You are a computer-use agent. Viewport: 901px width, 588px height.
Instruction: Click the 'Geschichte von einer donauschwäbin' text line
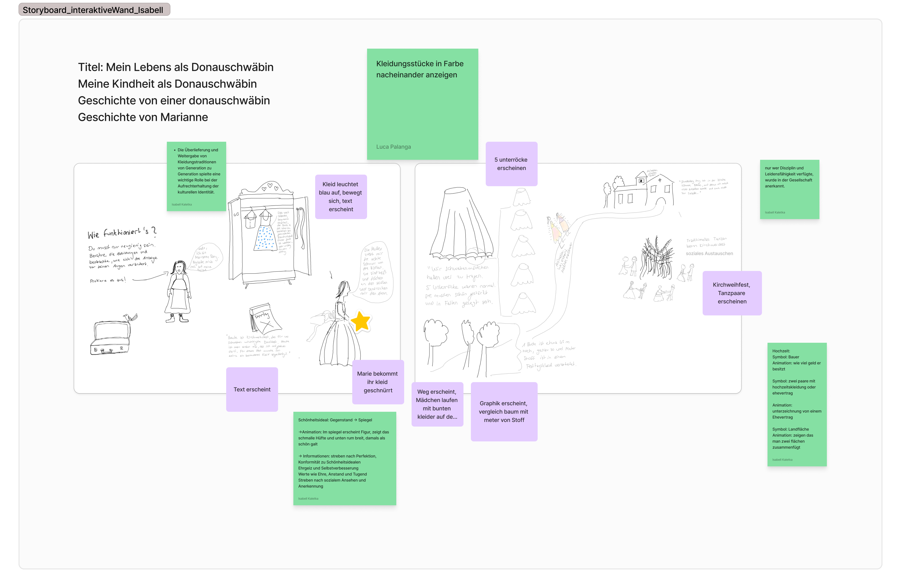click(x=174, y=100)
